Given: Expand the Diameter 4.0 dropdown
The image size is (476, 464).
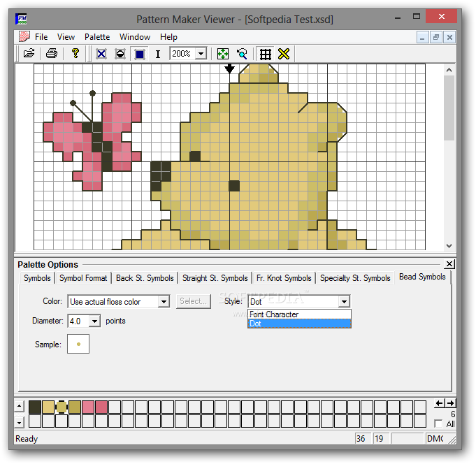Looking at the screenshot, I should [x=95, y=321].
